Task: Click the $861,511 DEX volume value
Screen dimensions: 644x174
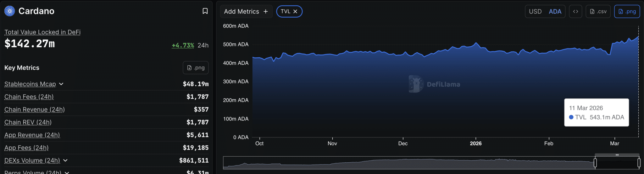Action: point(194,160)
